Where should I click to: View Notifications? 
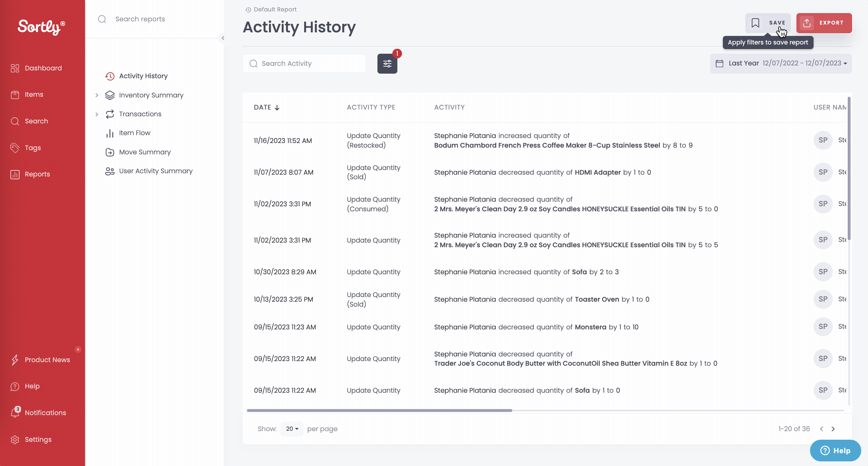tap(45, 412)
